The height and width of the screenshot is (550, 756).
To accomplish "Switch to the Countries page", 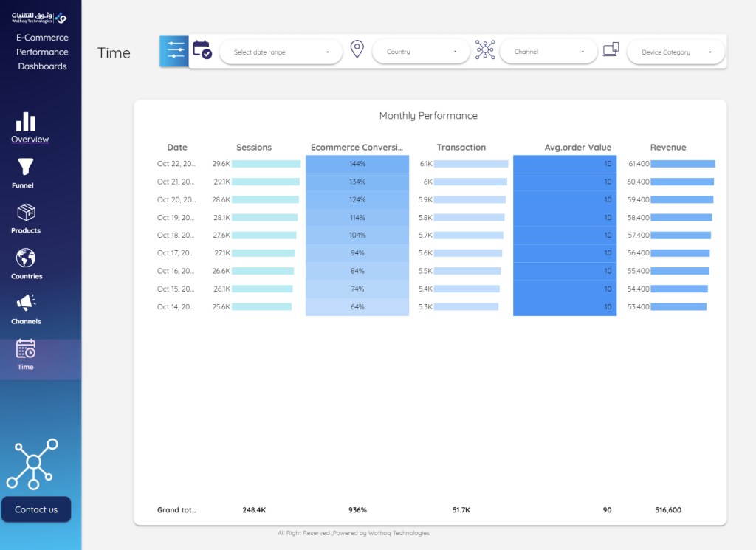I will point(27,264).
